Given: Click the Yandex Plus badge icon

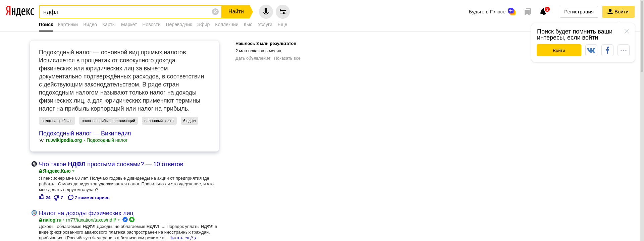Looking at the screenshot, I should click(x=512, y=12).
